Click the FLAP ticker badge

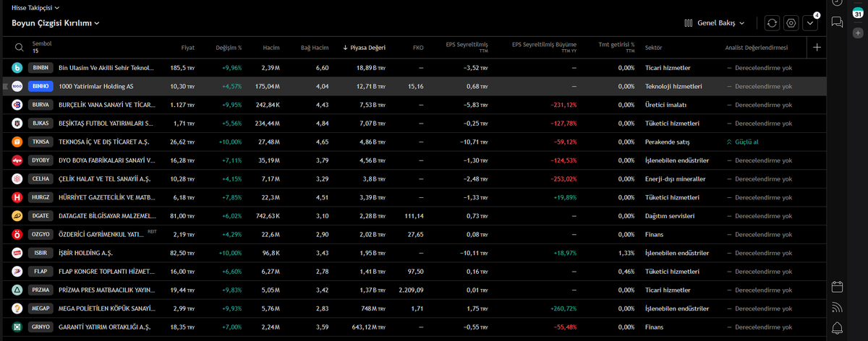tap(41, 272)
